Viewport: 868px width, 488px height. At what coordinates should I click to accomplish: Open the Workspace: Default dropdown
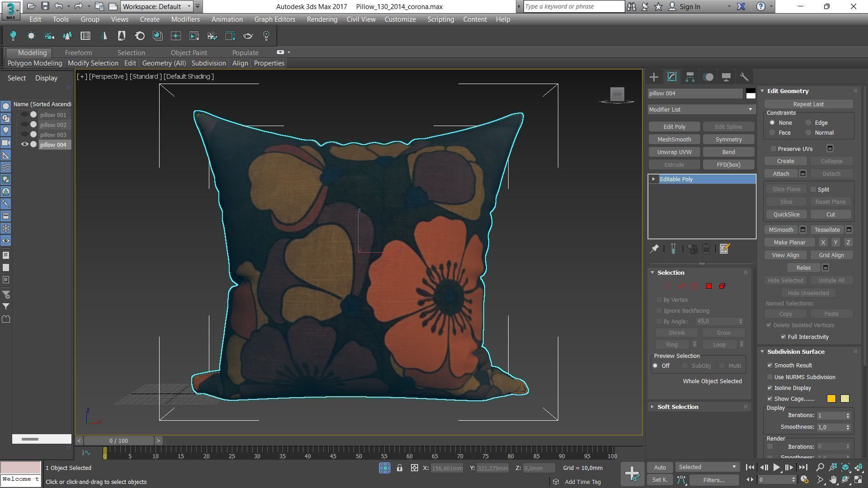(x=156, y=6)
